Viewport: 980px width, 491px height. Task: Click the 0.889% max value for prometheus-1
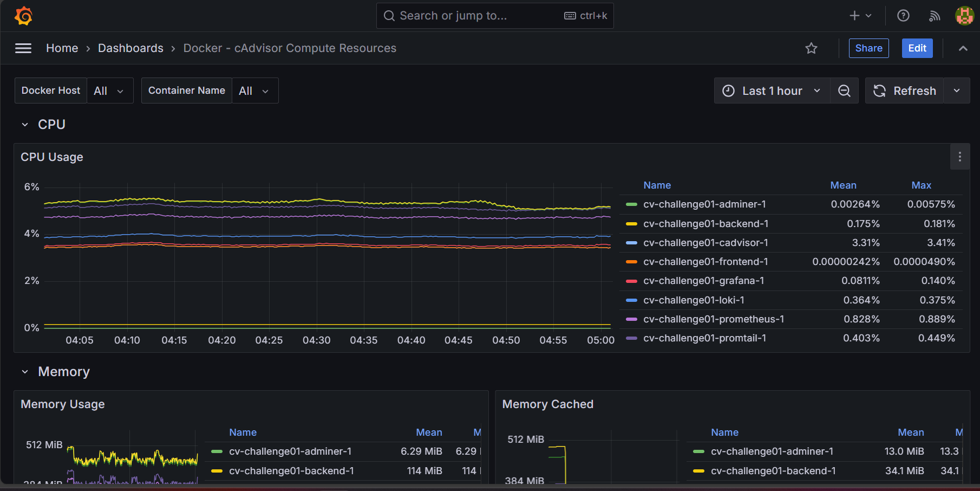click(937, 319)
